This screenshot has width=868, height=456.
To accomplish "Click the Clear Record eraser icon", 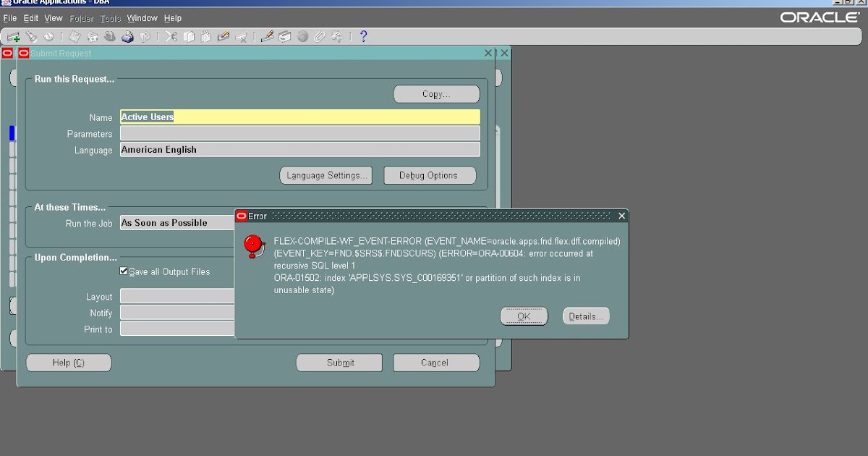I will tap(224, 37).
